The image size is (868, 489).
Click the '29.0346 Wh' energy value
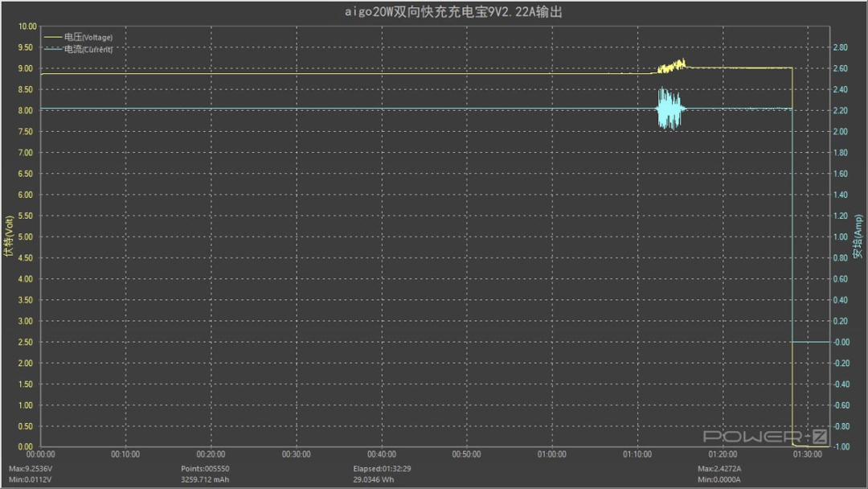pyautogui.click(x=374, y=479)
